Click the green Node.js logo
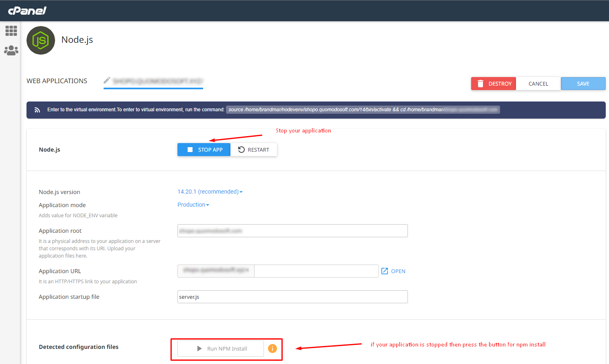Viewport: 609px width, 364px height. click(41, 40)
